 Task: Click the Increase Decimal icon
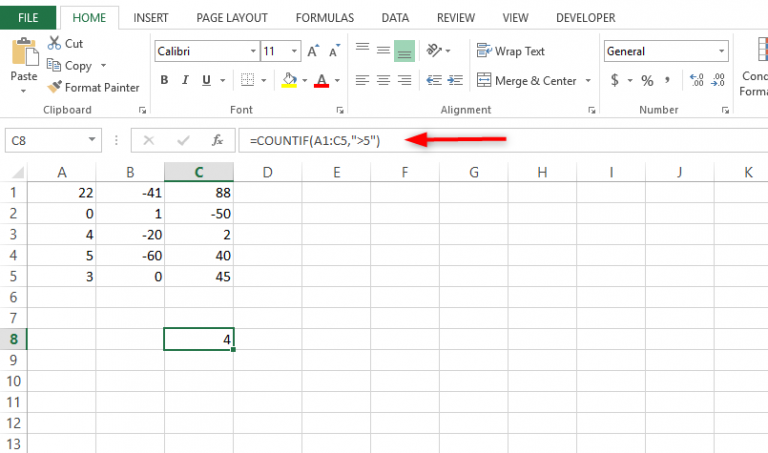[x=697, y=80]
